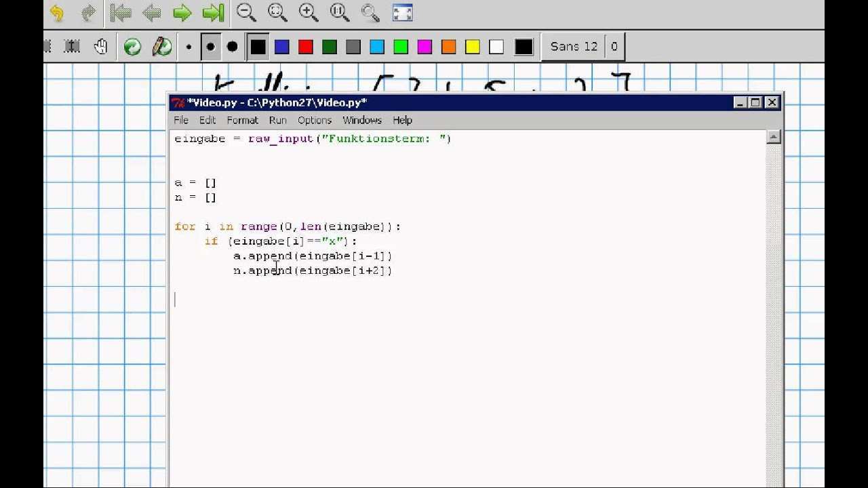Click the zoom in magnifier
This screenshot has height=488, width=868.
click(309, 13)
